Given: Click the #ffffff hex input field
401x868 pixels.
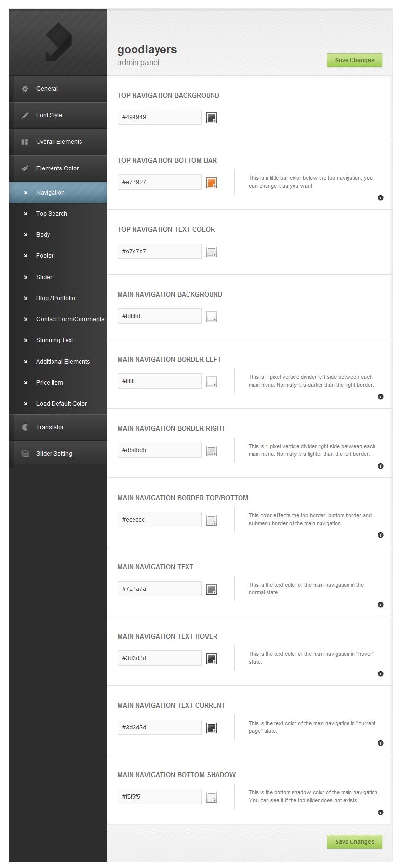Looking at the screenshot, I should click(160, 381).
